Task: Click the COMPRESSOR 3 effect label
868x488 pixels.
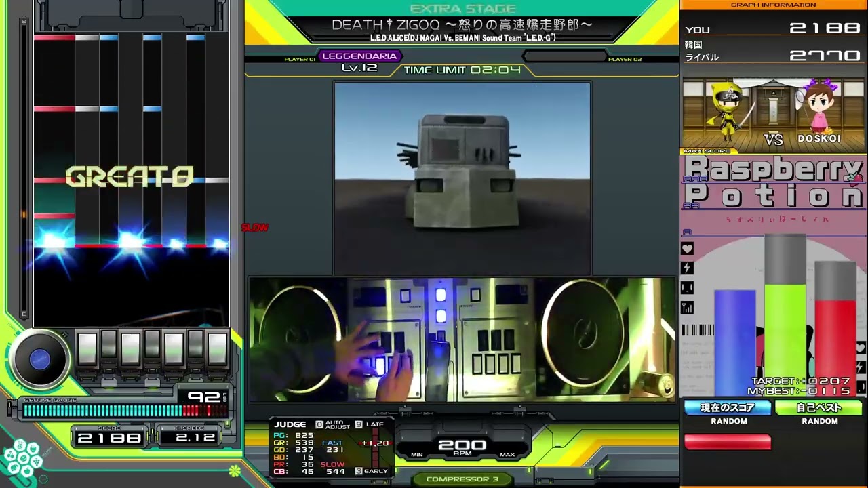Action: tap(462, 479)
